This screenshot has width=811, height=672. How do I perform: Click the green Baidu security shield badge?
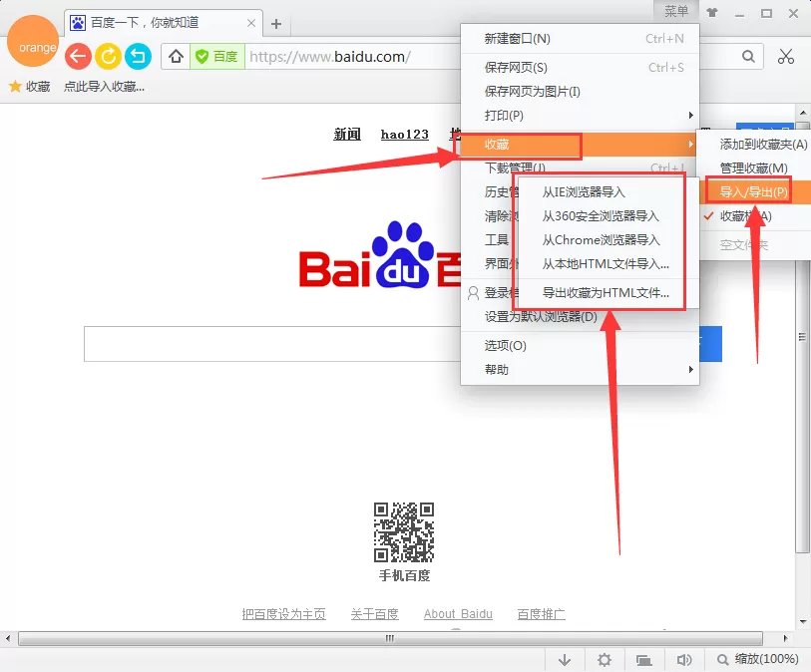(217, 57)
